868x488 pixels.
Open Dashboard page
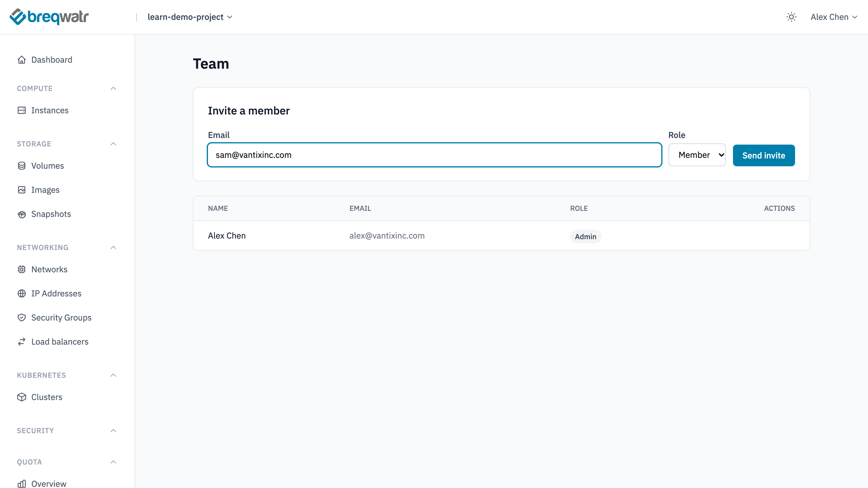coord(52,60)
